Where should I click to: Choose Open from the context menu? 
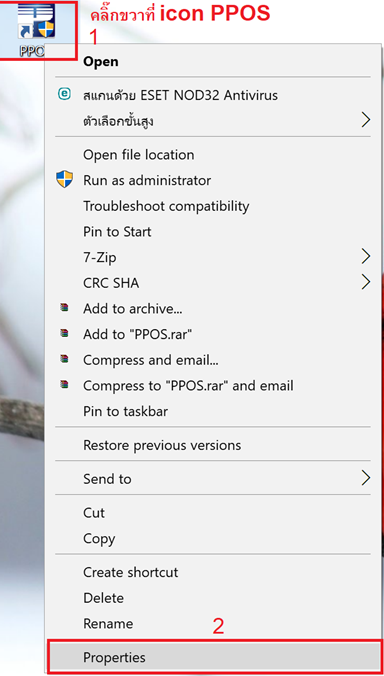[x=100, y=62]
